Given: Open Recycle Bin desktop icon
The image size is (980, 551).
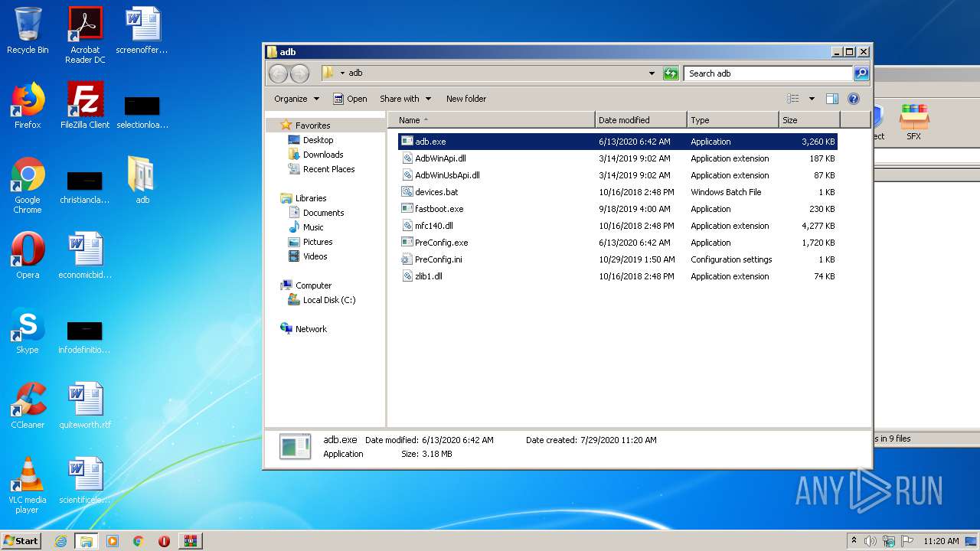Looking at the screenshot, I should [28, 31].
